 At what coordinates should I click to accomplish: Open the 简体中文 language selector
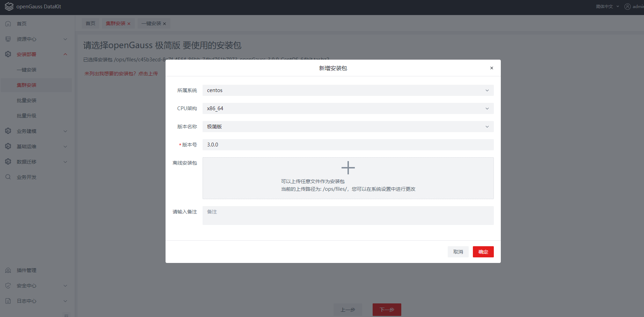click(607, 7)
